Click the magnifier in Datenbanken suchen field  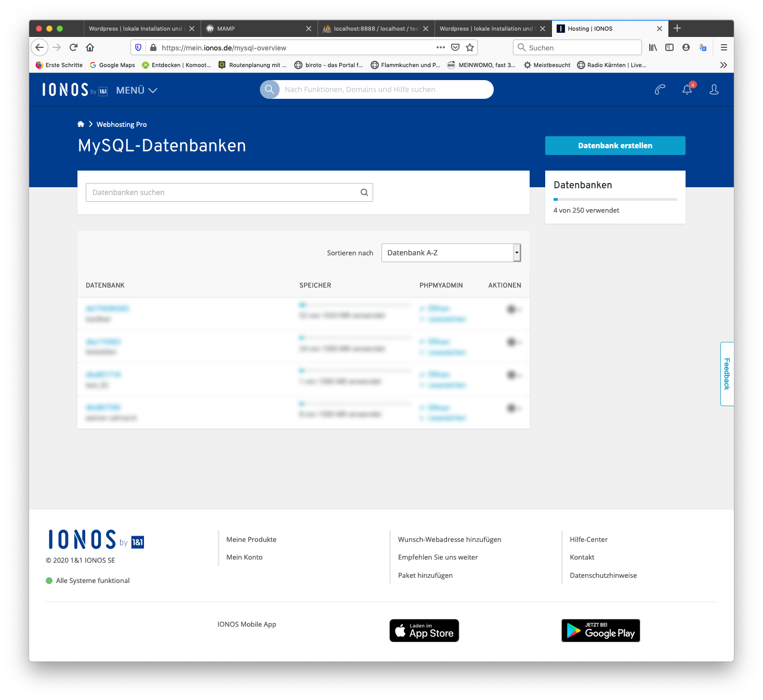click(364, 192)
